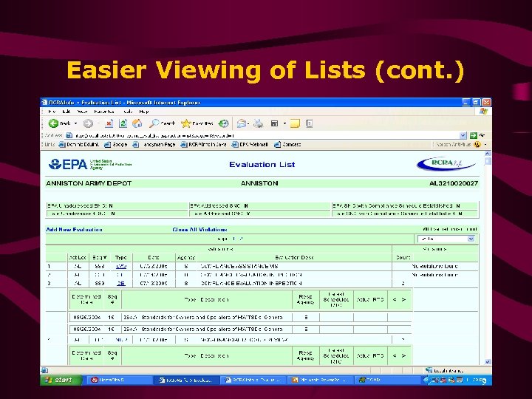Click the handler ID 'AL3210020027'

tap(454, 183)
